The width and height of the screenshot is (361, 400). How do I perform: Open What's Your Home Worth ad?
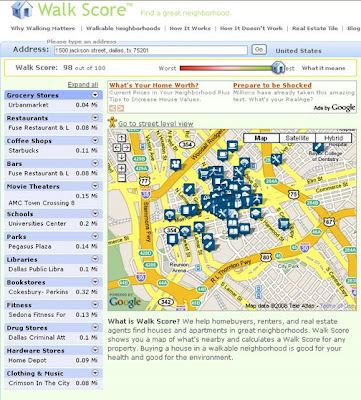[154, 85]
